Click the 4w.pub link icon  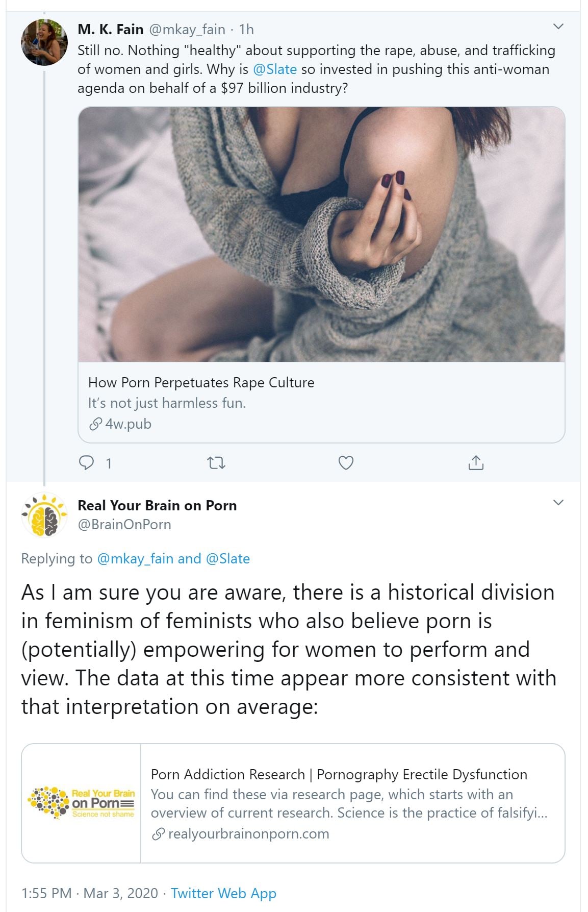click(x=95, y=424)
